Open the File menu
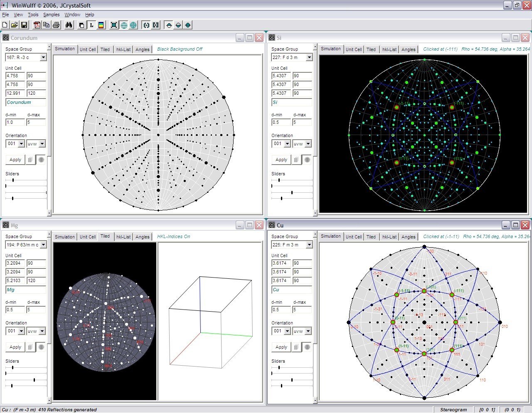 pos(5,15)
